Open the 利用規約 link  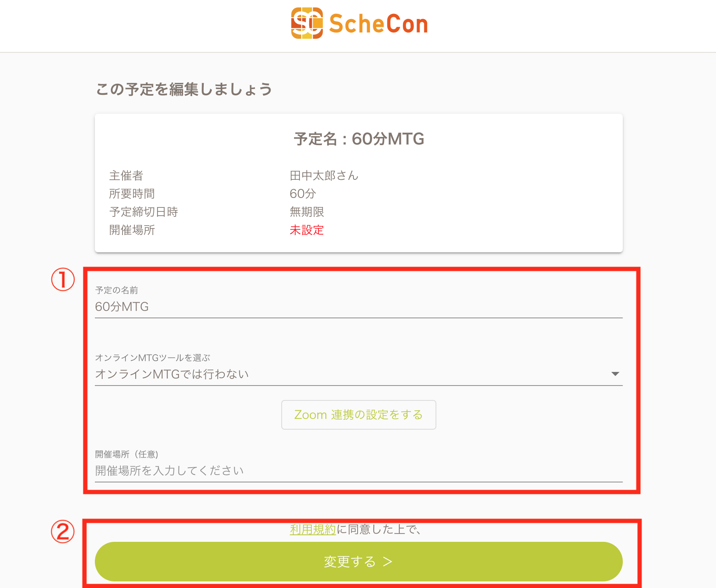point(313,529)
